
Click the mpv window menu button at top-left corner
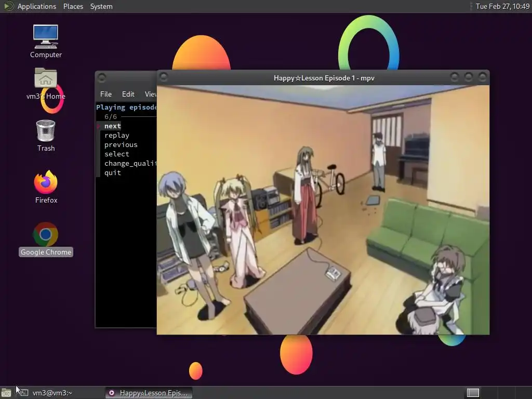pos(164,77)
